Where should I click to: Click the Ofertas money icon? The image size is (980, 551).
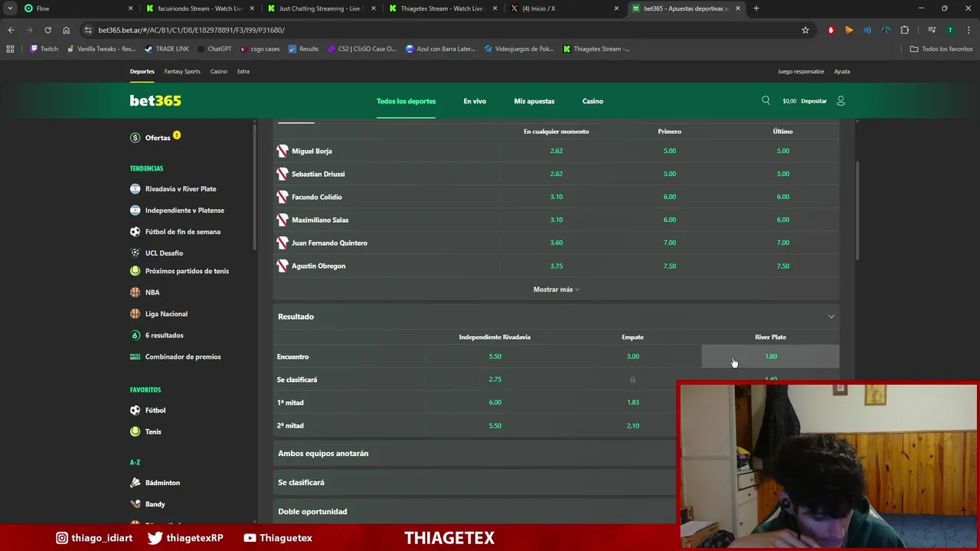(x=136, y=138)
